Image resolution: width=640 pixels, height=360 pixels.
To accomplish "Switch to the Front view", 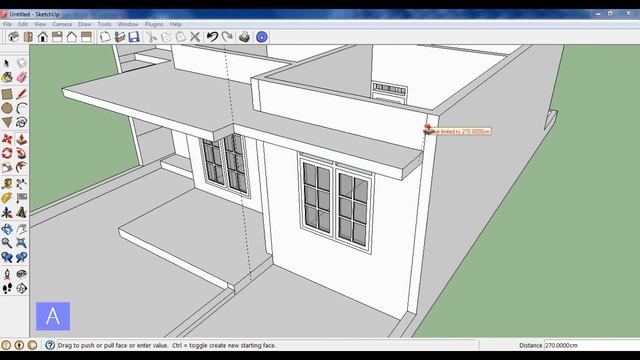I will coord(42,37).
